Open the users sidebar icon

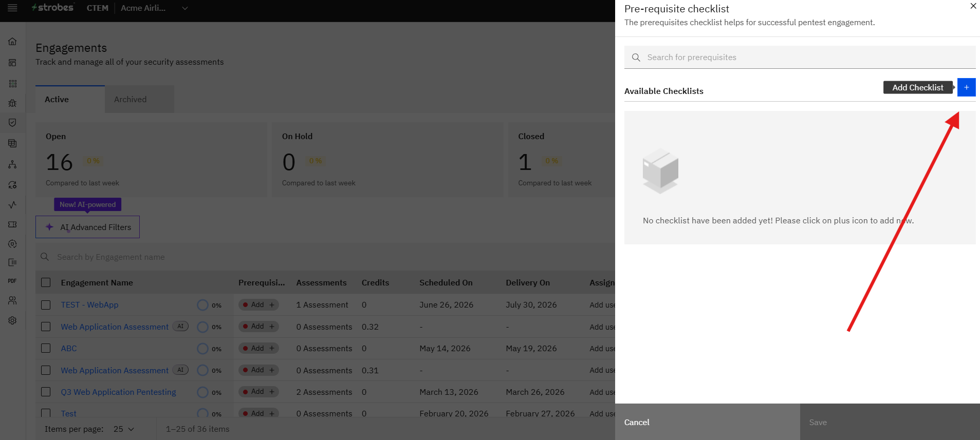[x=12, y=300]
